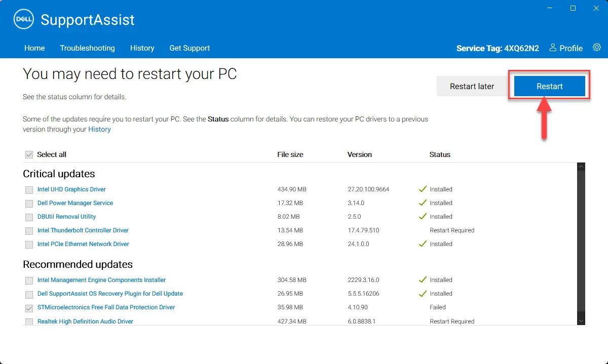Click the Restart button

(x=550, y=86)
